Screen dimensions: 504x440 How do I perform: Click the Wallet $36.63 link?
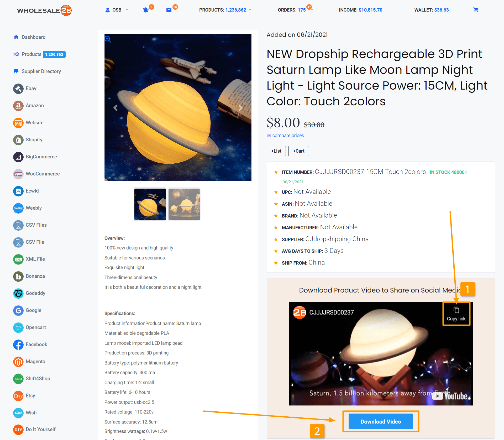tap(432, 10)
